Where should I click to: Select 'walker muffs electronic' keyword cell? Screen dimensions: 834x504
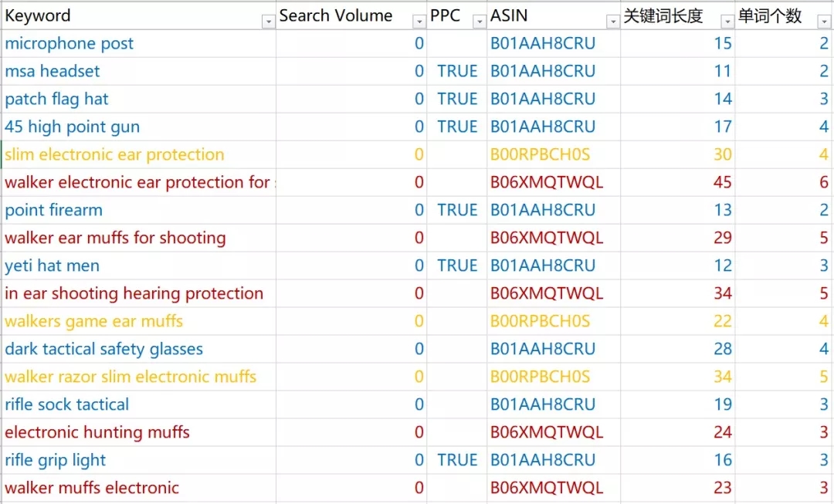pyautogui.click(x=138, y=488)
